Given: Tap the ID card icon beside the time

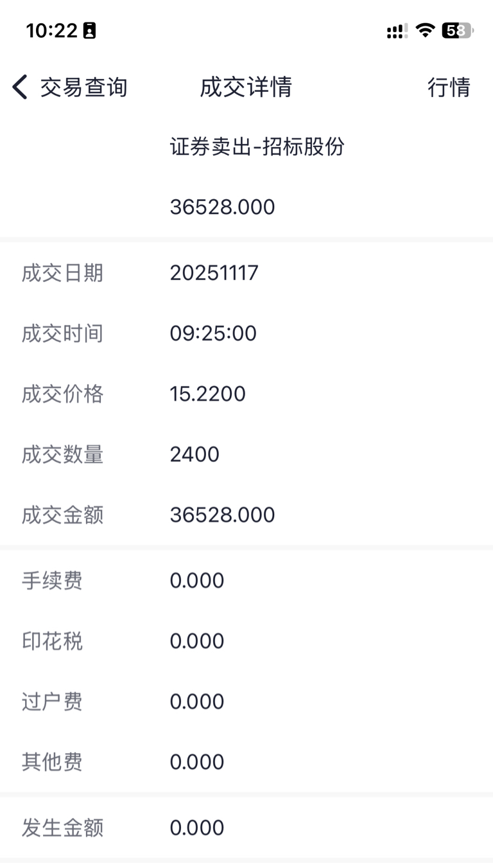Looking at the screenshot, I should point(90,30).
